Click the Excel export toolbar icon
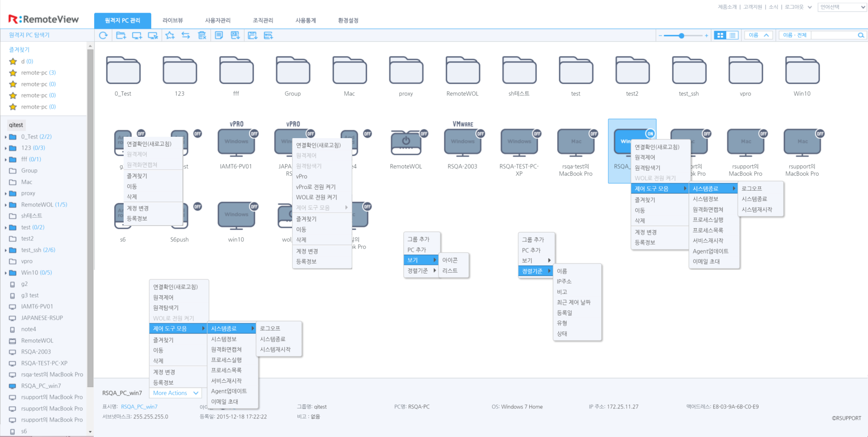The width and height of the screenshot is (868, 437). [x=235, y=35]
